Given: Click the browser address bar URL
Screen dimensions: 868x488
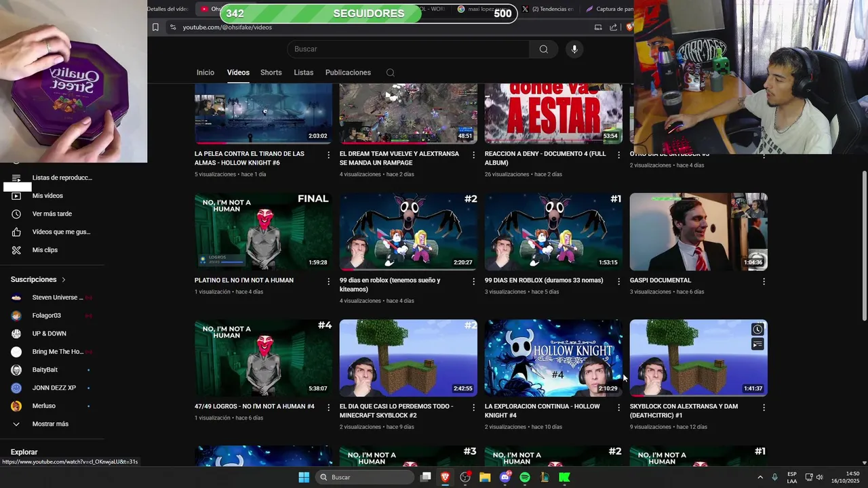Looking at the screenshot, I should click(x=227, y=27).
